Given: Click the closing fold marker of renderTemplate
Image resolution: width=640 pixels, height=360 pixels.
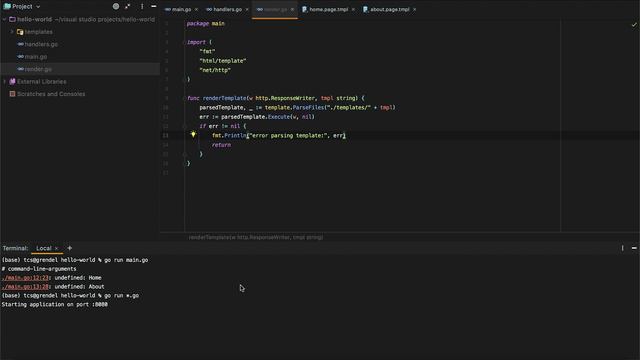Looking at the screenshot, I should pyautogui.click(x=184, y=163).
